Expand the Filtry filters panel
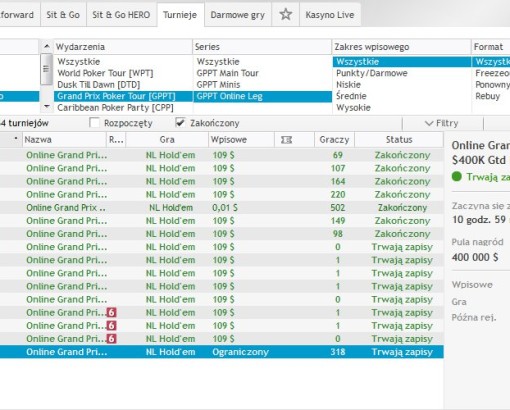The image size is (510, 410). [442, 123]
